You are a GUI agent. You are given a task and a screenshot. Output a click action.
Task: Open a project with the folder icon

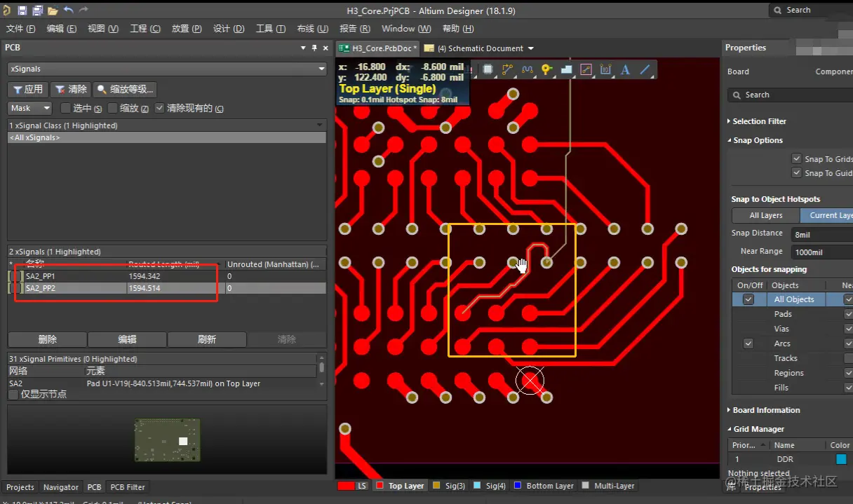click(x=53, y=11)
